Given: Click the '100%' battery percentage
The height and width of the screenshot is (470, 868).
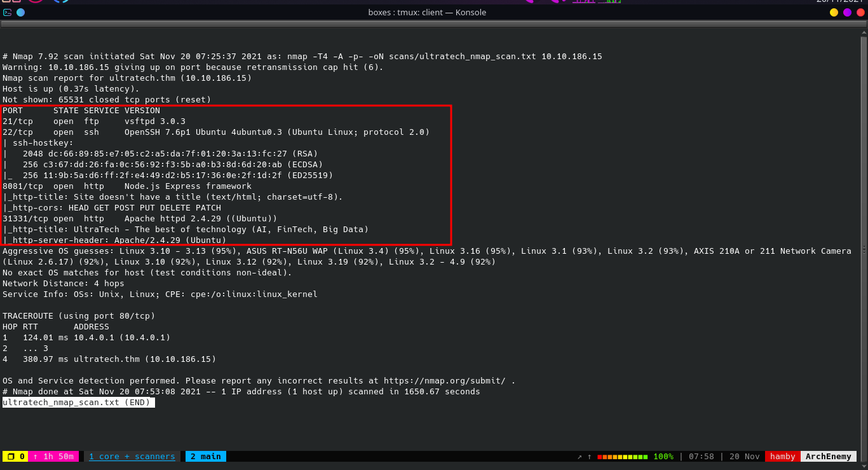Looking at the screenshot, I should (663, 456).
